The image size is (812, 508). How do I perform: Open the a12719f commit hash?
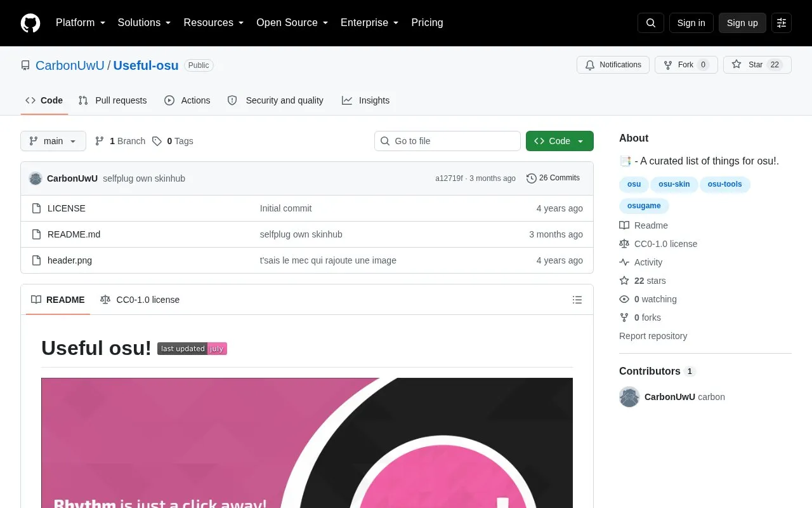(x=449, y=178)
